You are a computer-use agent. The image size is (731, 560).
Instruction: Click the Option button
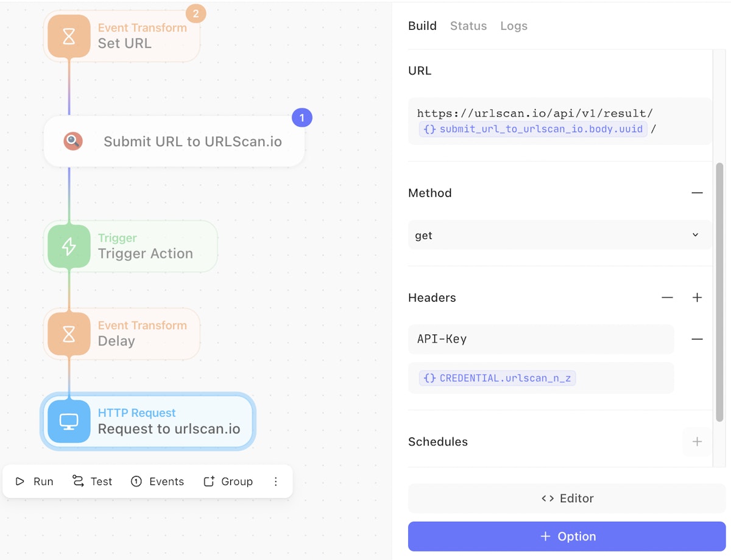[x=567, y=536]
